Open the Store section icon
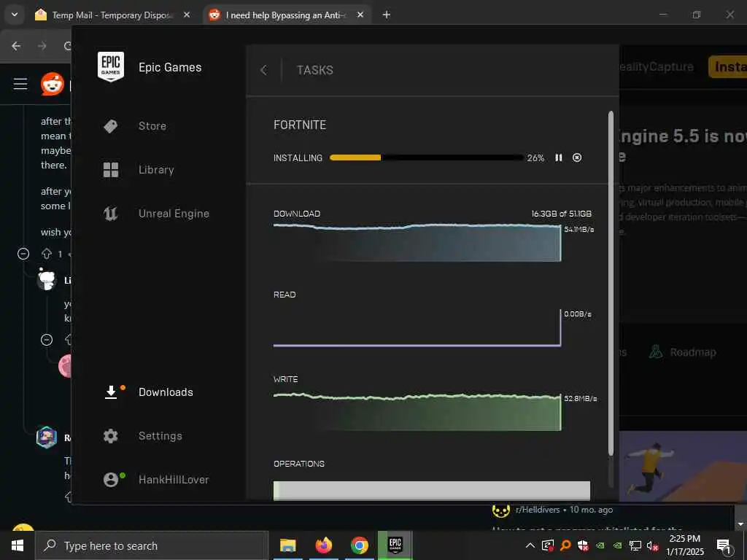This screenshot has width=747, height=560. (111, 126)
